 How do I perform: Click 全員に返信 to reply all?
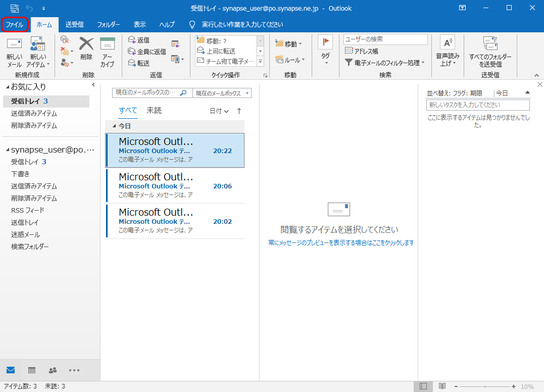(x=147, y=52)
